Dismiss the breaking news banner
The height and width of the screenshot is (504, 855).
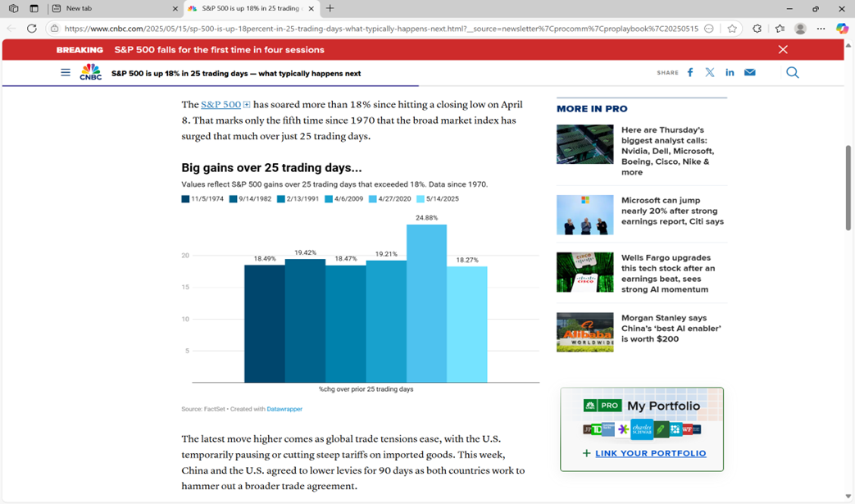(783, 50)
